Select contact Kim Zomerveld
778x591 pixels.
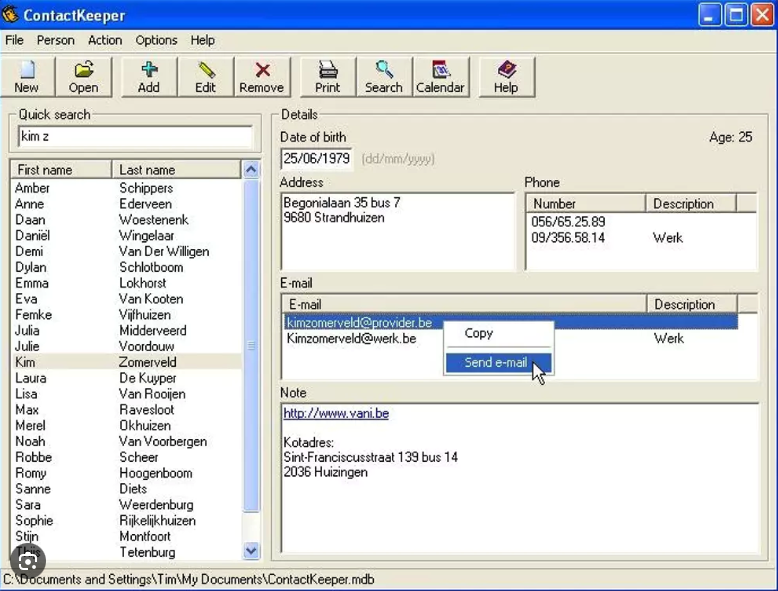coord(127,362)
